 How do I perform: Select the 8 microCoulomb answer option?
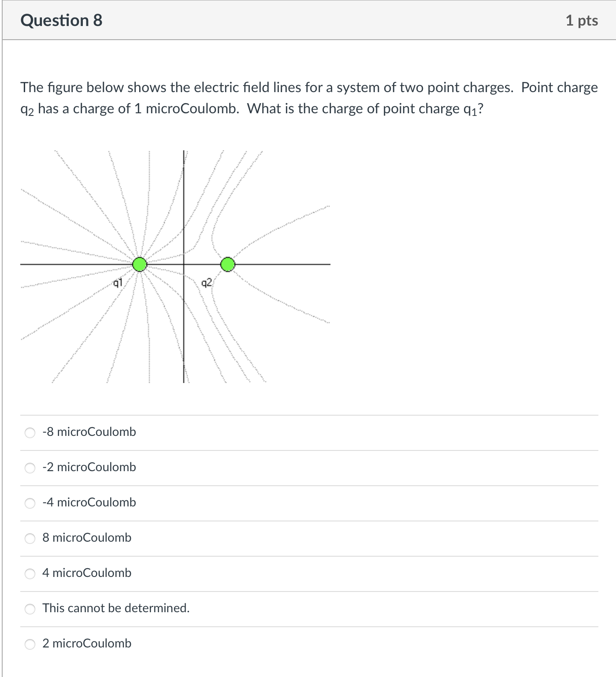pyautogui.click(x=30, y=538)
